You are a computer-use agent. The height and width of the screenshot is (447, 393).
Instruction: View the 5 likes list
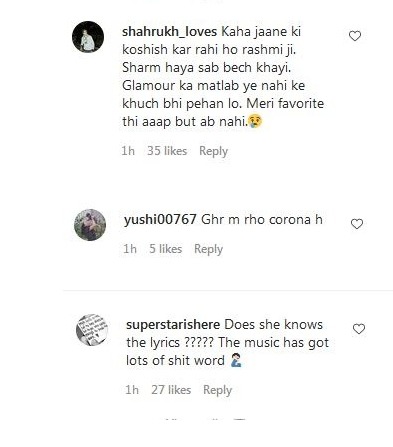165,249
